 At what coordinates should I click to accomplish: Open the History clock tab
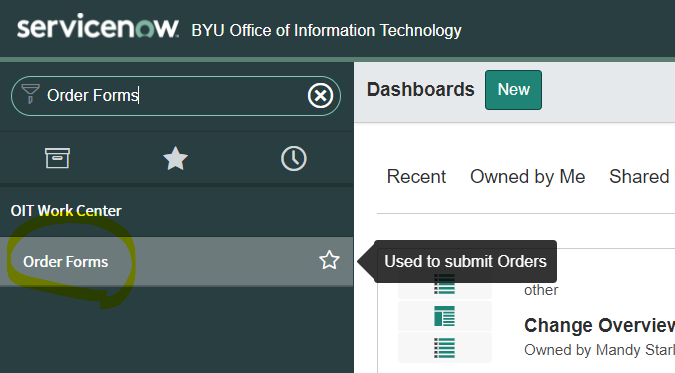pos(294,159)
